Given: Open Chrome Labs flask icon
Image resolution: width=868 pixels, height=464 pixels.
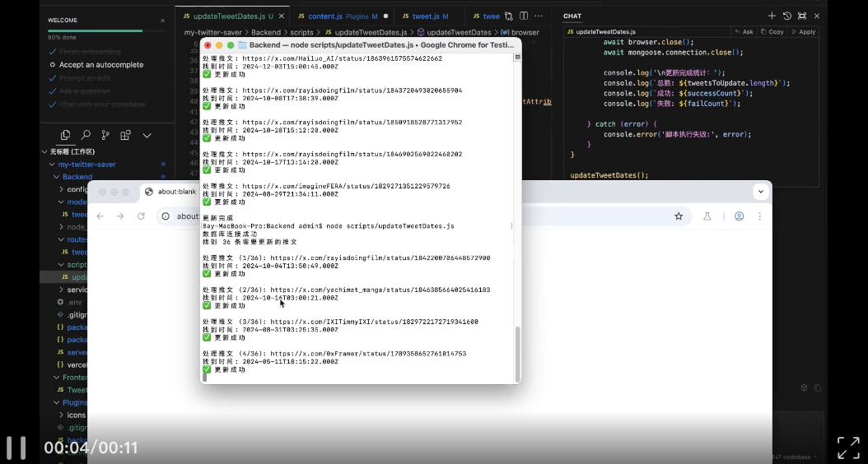Looking at the screenshot, I should coord(707,216).
